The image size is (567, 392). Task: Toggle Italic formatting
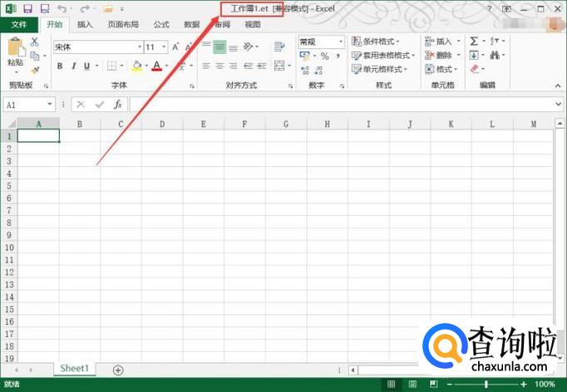tap(73, 66)
